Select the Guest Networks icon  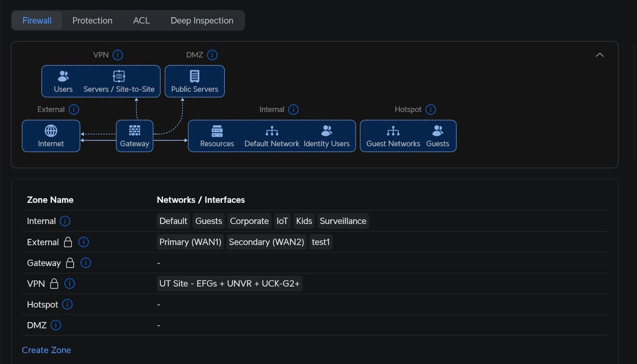point(393,131)
